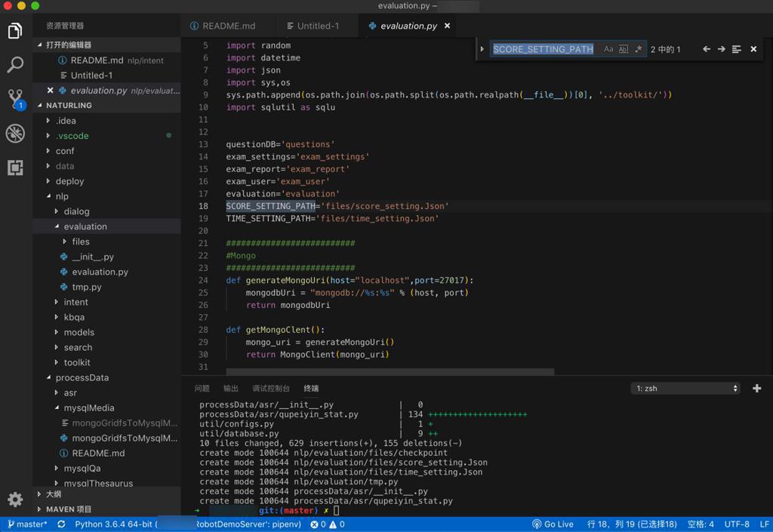Open the Explorer view in activity bar
This screenshot has height=532, width=773.
(15, 31)
